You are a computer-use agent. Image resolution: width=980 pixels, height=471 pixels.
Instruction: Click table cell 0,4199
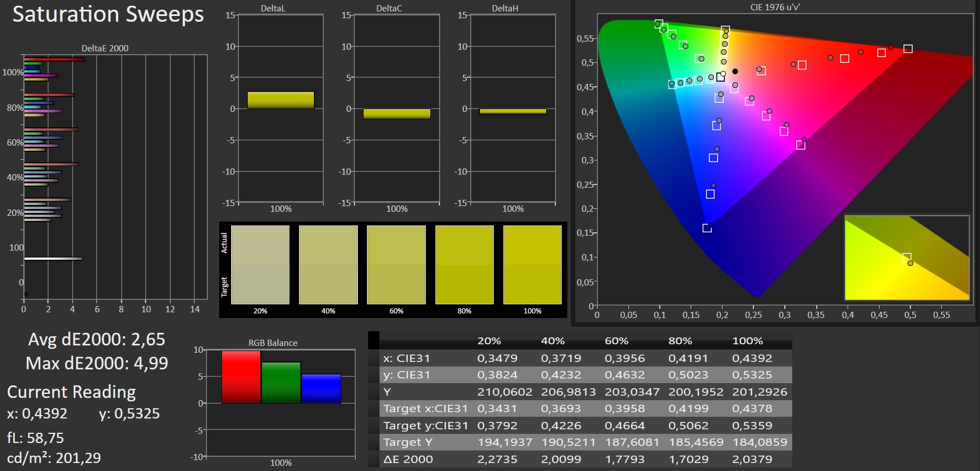click(x=688, y=409)
